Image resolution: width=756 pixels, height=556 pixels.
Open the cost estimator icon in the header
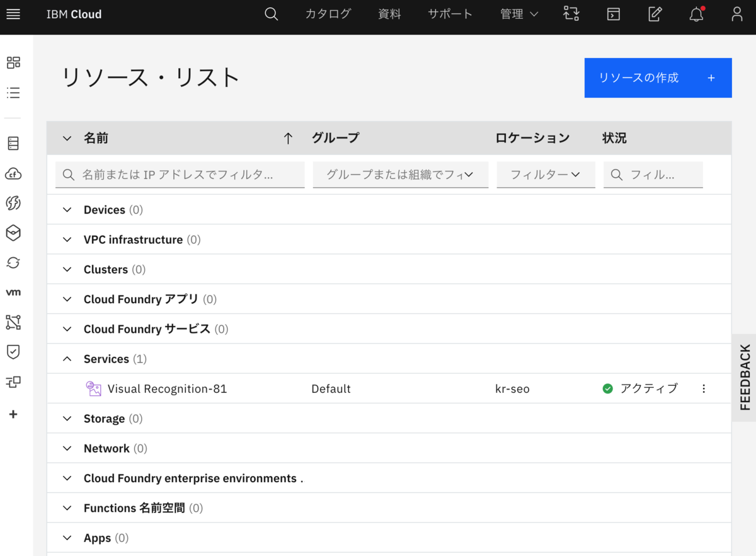pyautogui.click(x=571, y=14)
